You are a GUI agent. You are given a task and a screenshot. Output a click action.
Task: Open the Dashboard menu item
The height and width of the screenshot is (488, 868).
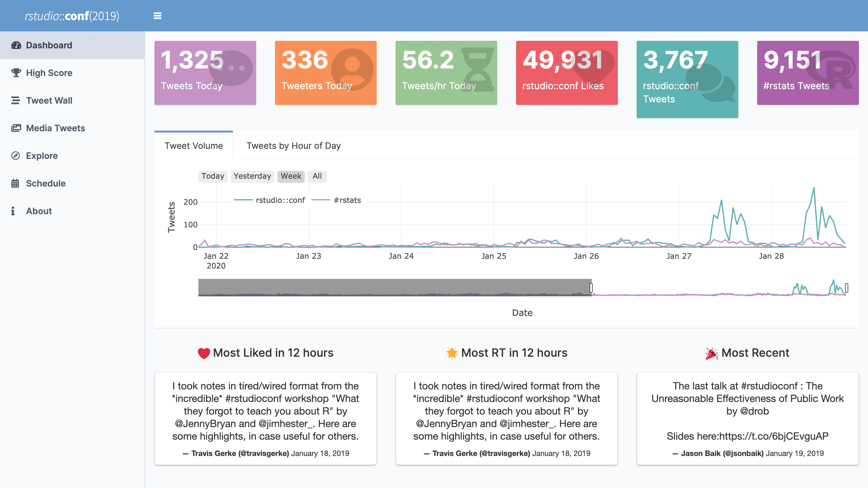point(73,45)
